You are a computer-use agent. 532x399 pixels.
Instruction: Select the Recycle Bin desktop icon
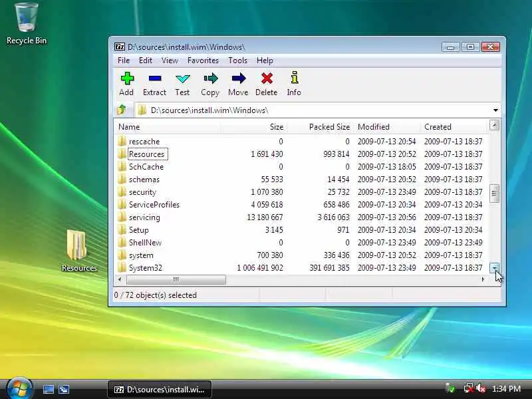27,24
